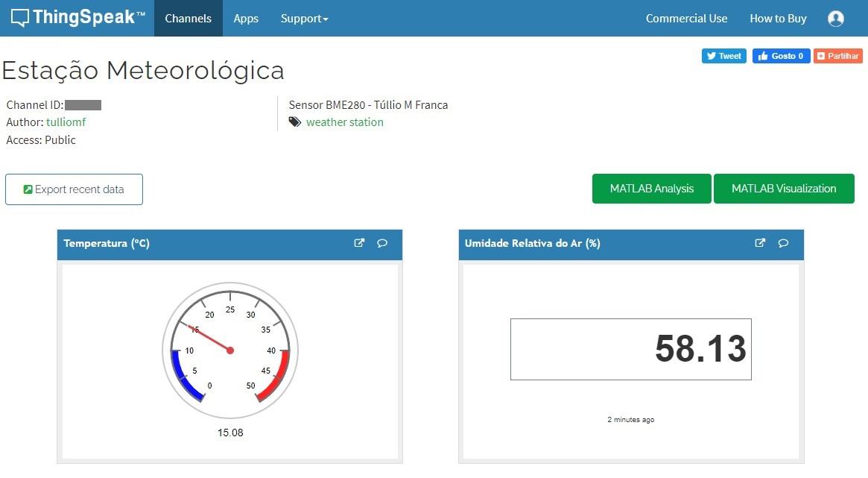The image size is (868, 478).
Task: Click the Facebook Gosto like button
Action: 781,56
